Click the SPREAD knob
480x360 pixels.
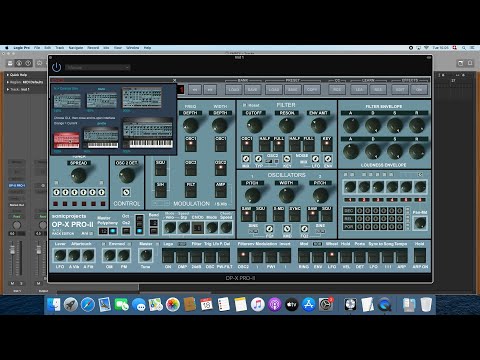point(79,175)
